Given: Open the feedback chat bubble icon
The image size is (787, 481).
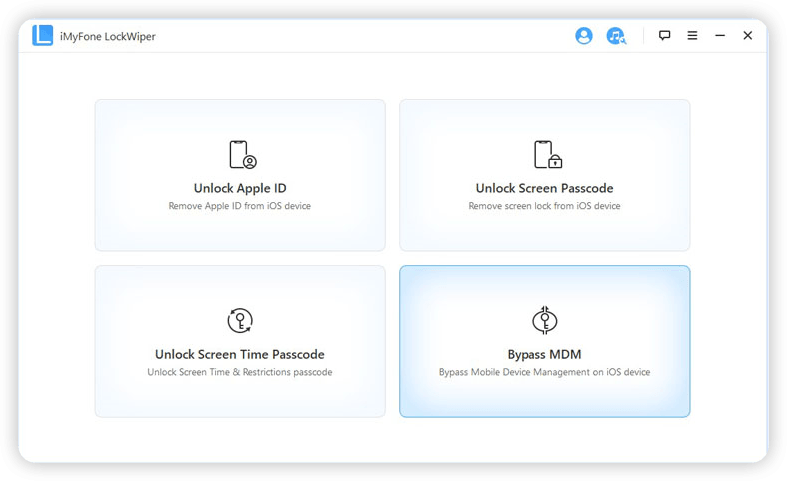Looking at the screenshot, I should coord(665,35).
